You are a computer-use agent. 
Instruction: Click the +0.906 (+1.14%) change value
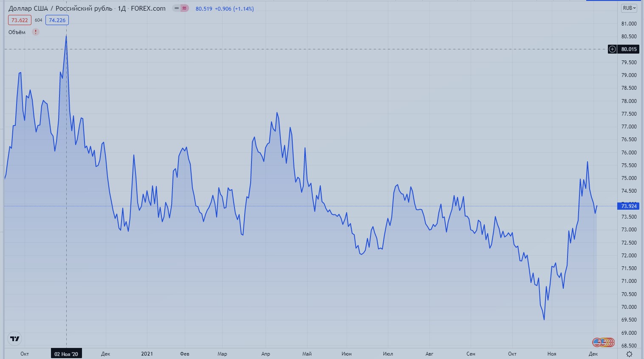coord(234,9)
